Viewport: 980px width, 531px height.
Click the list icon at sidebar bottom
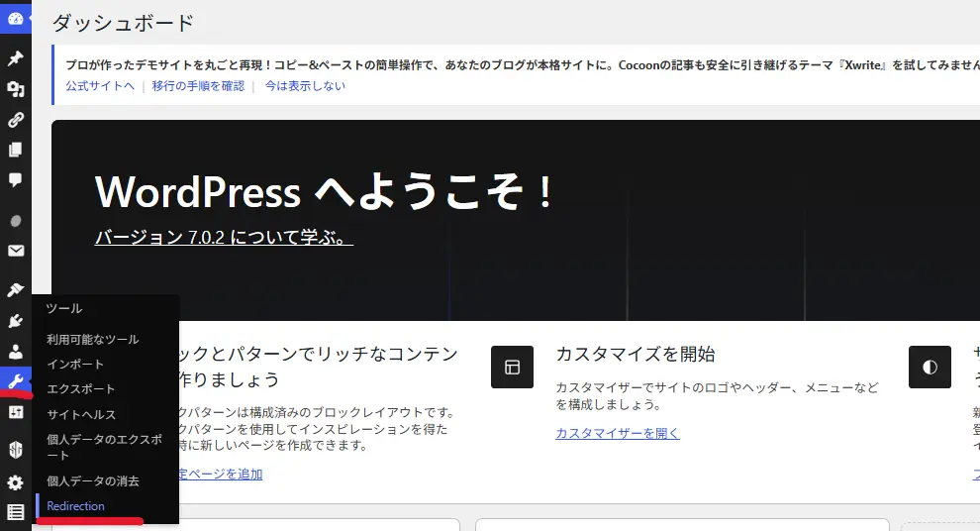tap(16, 512)
